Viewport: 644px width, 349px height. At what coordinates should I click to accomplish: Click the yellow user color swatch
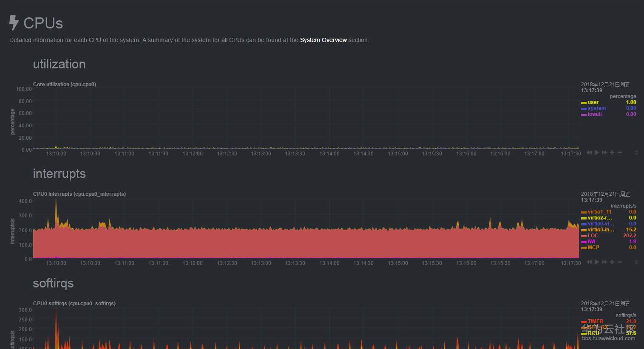coord(584,103)
